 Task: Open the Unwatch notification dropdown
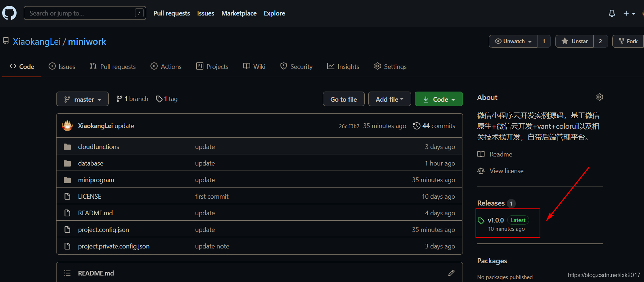point(513,41)
